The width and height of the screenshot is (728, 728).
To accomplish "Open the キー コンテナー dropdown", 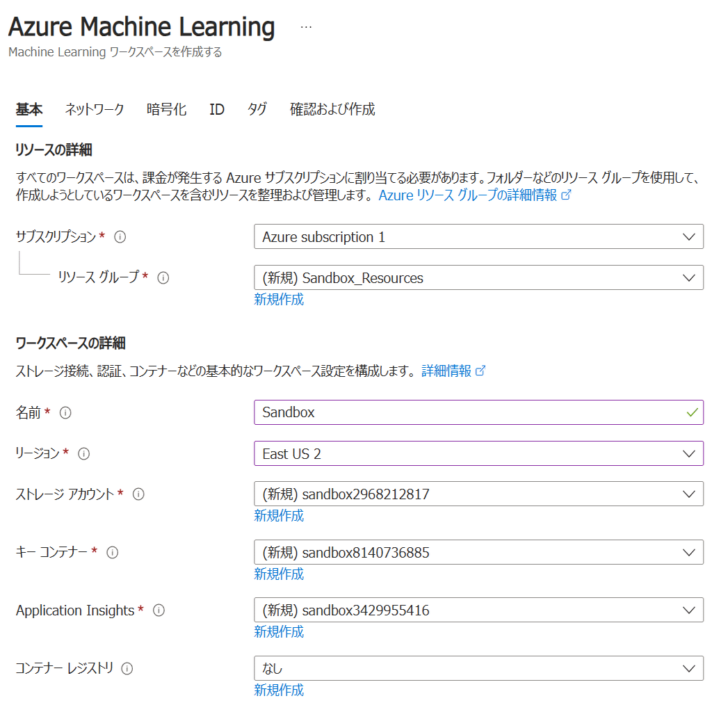I will (x=478, y=552).
